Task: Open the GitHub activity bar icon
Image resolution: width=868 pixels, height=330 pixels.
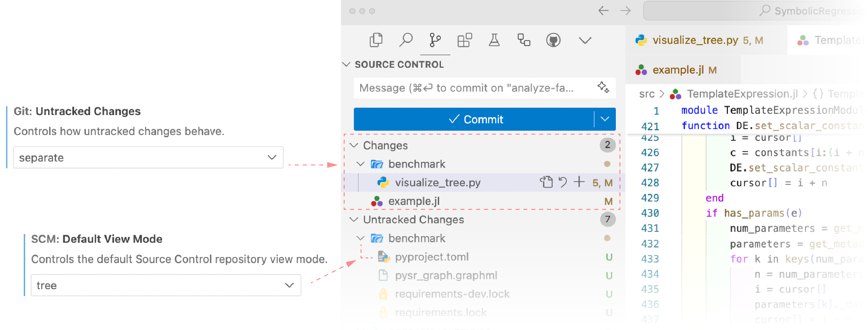Action: coord(553,40)
